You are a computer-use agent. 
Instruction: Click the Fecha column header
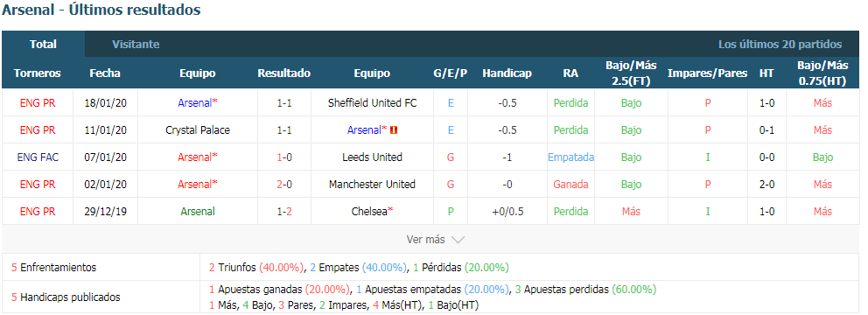click(x=105, y=73)
